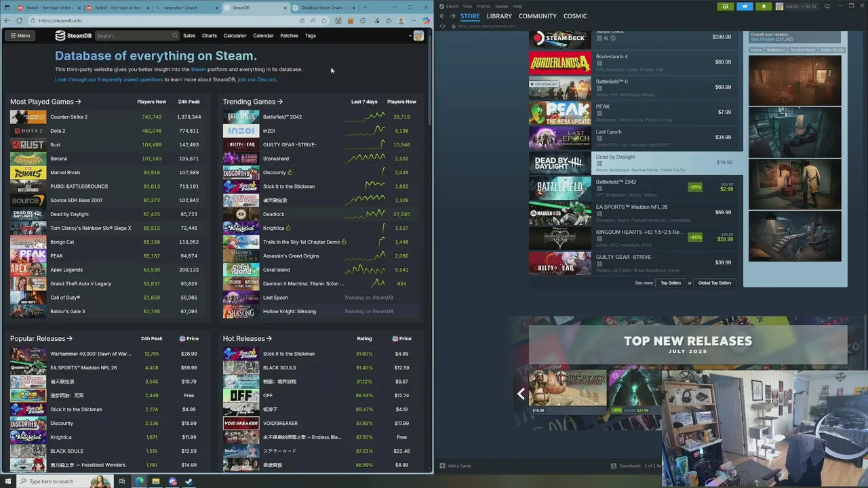Image resolution: width=868 pixels, height=488 pixels.
Task: Focus the SteamDB search field
Action: [136, 35]
